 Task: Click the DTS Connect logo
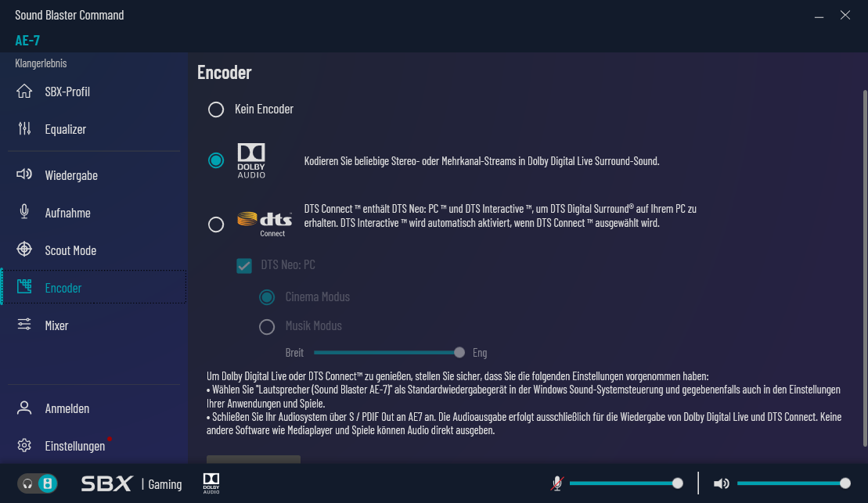tap(265, 224)
